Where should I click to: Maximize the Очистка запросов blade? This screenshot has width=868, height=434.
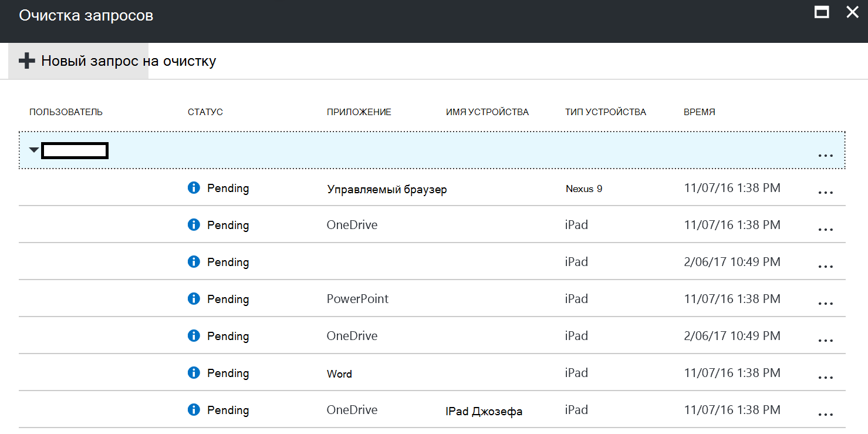coord(822,12)
